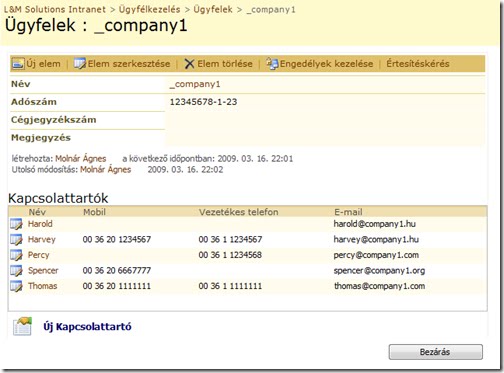
Task: Click mobile number 00 36 20 1111111
Action: tap(117, 286)
